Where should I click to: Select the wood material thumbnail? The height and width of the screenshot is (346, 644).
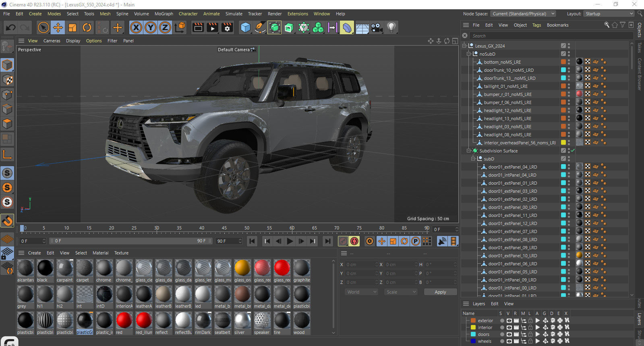(x=302, y=323)
